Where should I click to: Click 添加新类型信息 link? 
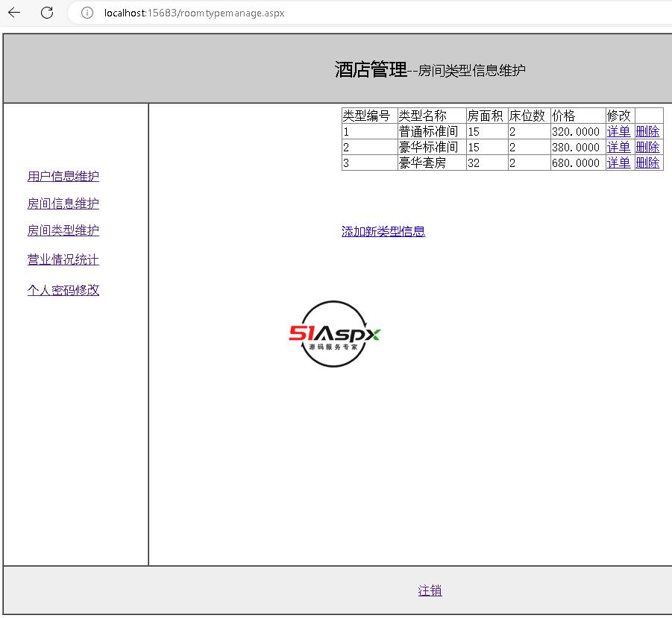[x=383, y=232]
